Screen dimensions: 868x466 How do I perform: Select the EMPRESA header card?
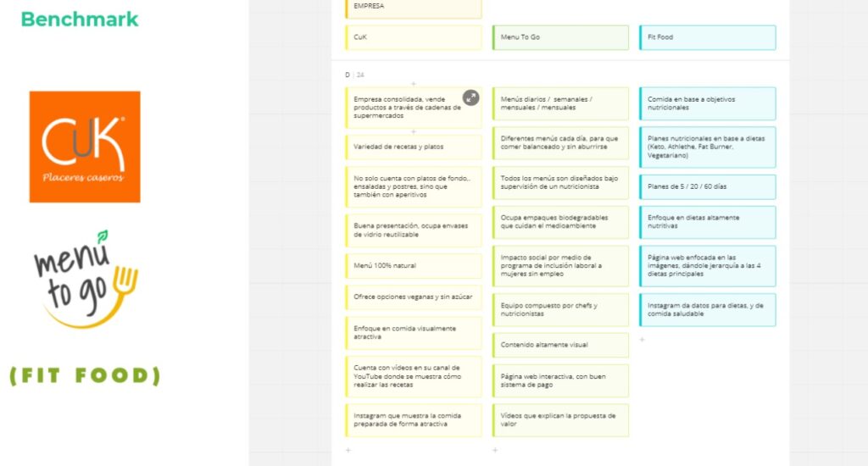414,8
